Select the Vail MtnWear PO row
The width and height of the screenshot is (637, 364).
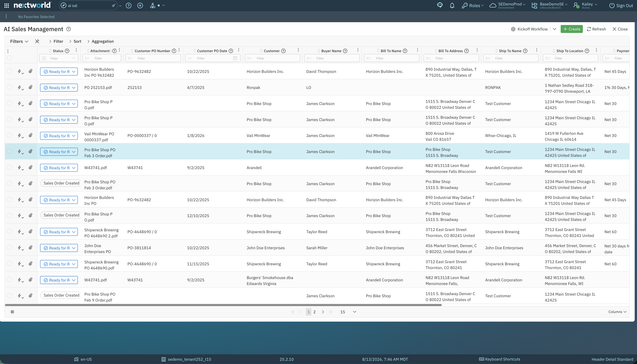(9, 135)
